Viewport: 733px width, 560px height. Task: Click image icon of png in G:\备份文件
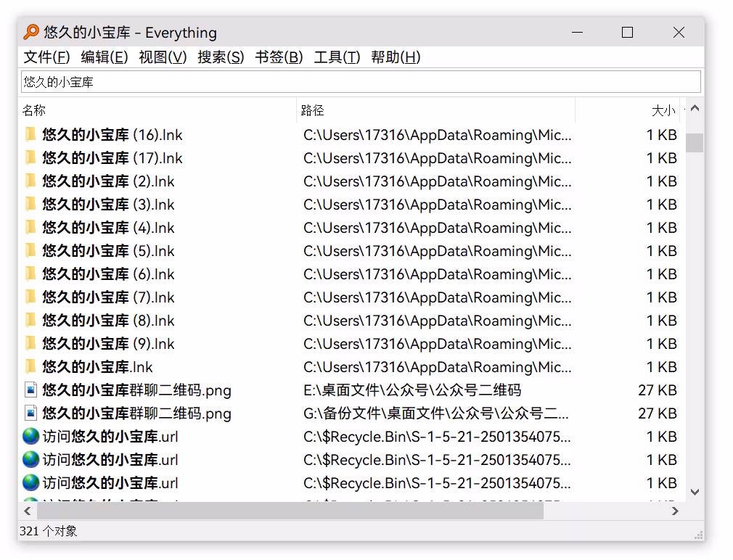click(x=30, y=413)
